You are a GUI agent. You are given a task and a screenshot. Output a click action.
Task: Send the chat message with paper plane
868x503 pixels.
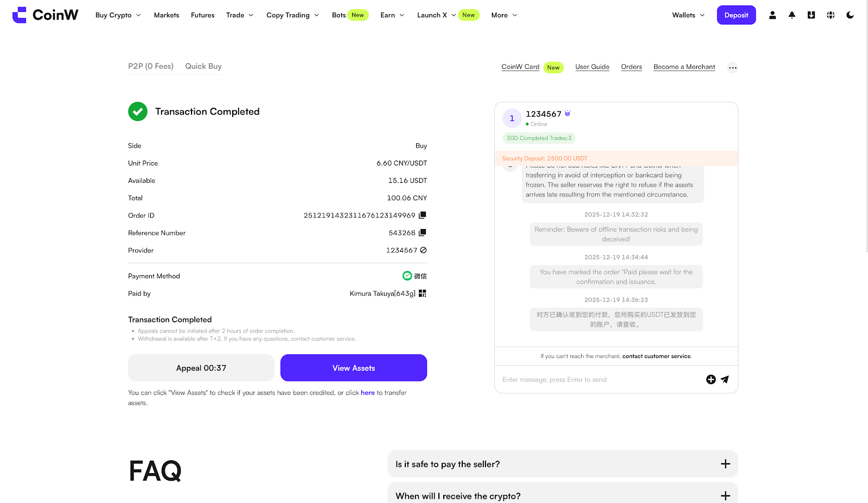725,379
